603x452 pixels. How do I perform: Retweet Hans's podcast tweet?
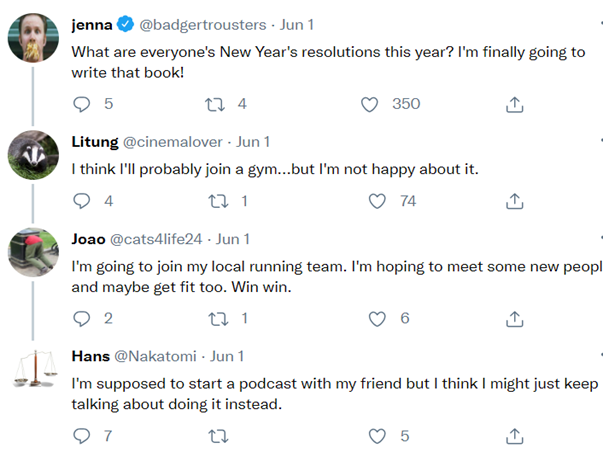click(x=217, y=435)
